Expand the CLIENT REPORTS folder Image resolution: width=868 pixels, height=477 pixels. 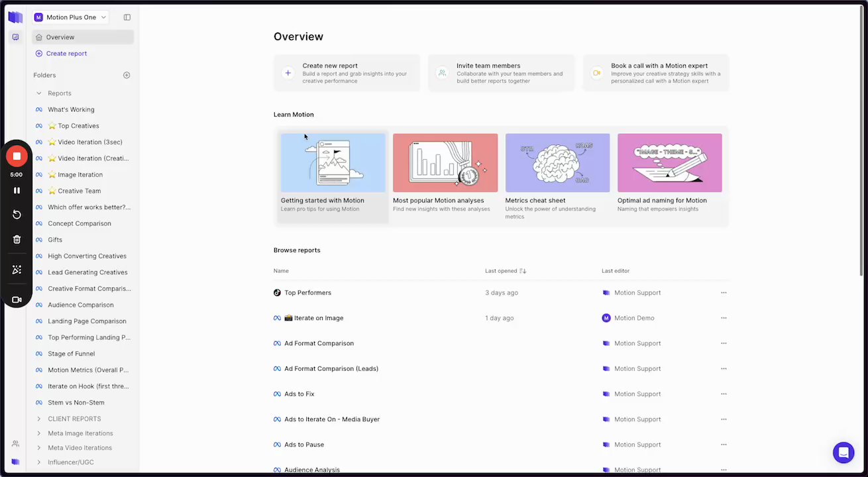[x=39, y=419]
